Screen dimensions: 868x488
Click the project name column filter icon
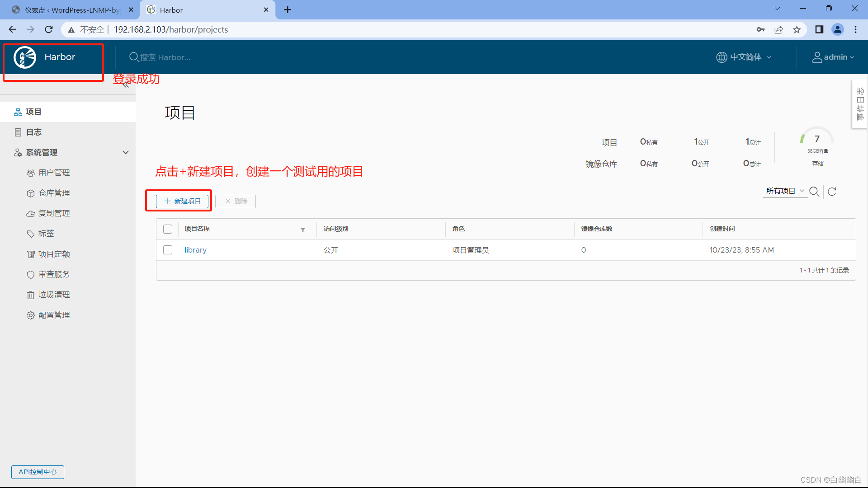(303, 230)
